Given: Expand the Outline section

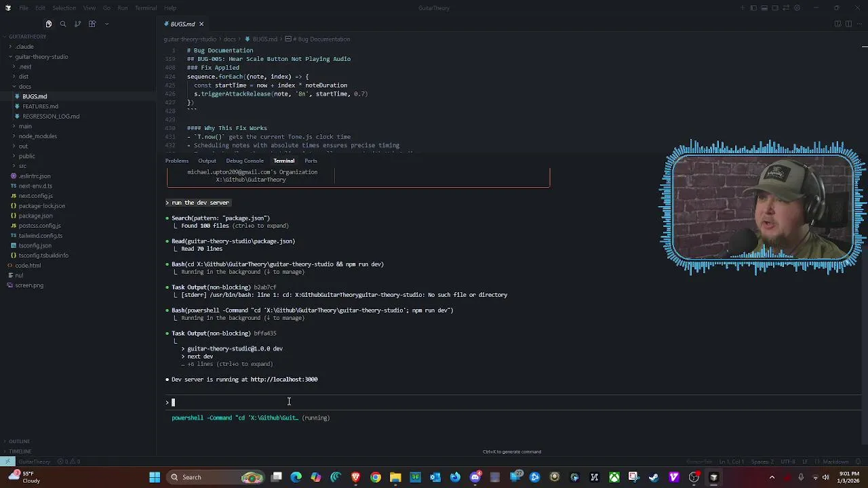Looking at the screenshot, I should pos(19,441).
